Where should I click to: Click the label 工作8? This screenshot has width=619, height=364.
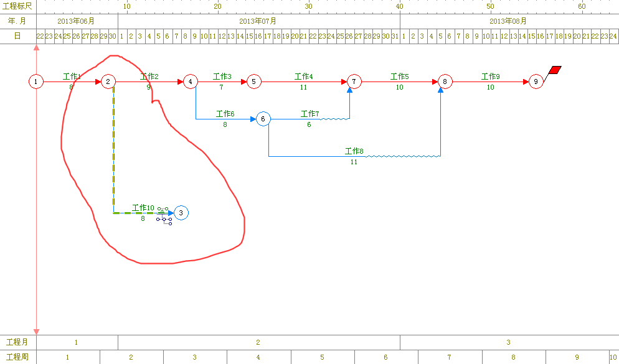354,151
